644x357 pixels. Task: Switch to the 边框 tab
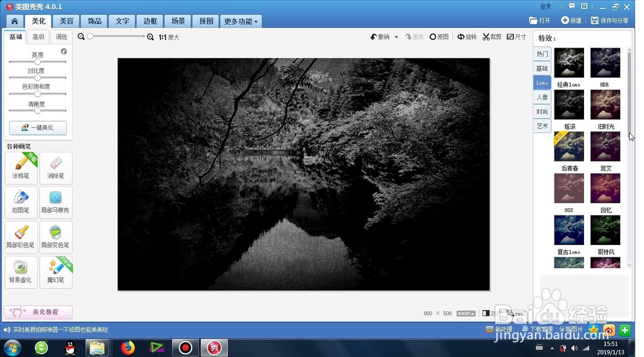(150, 21)
